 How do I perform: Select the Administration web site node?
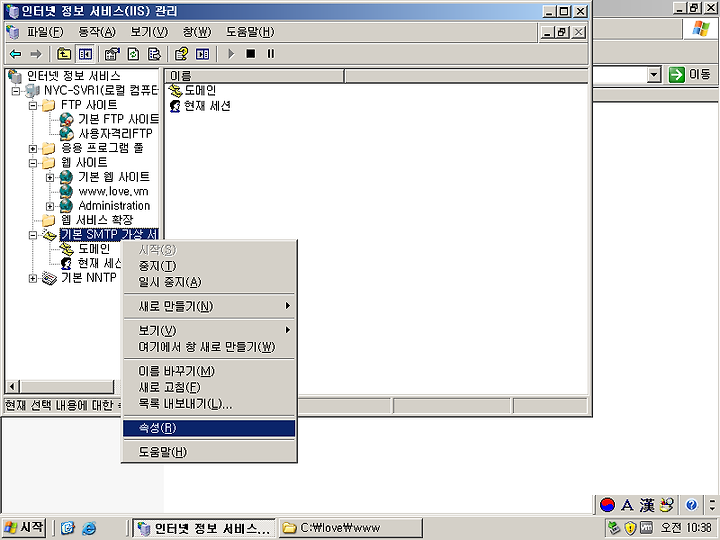tap(114, 206)
